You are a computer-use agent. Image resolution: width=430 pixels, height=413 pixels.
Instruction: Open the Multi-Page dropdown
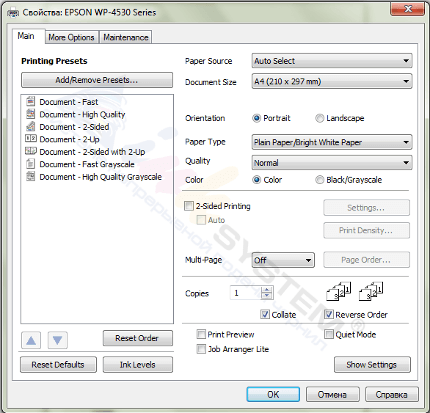(283, 260)
